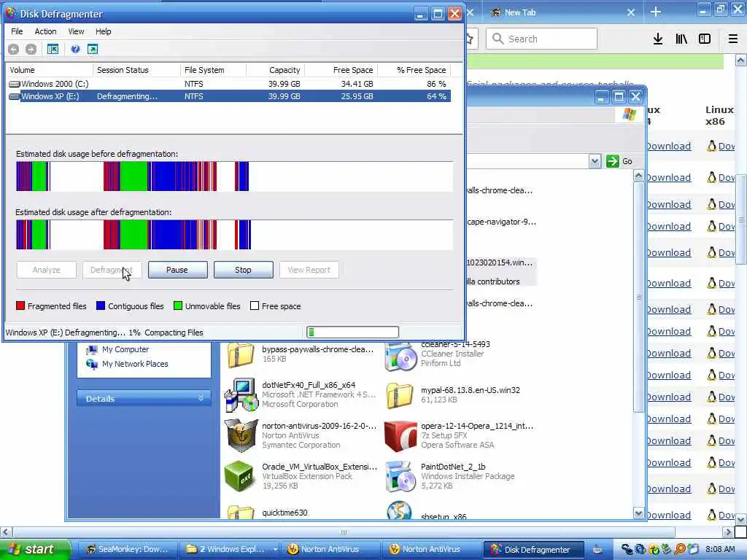Click the Back arrow in Disk Defragmenter toolbar

(x=13, y=49)
